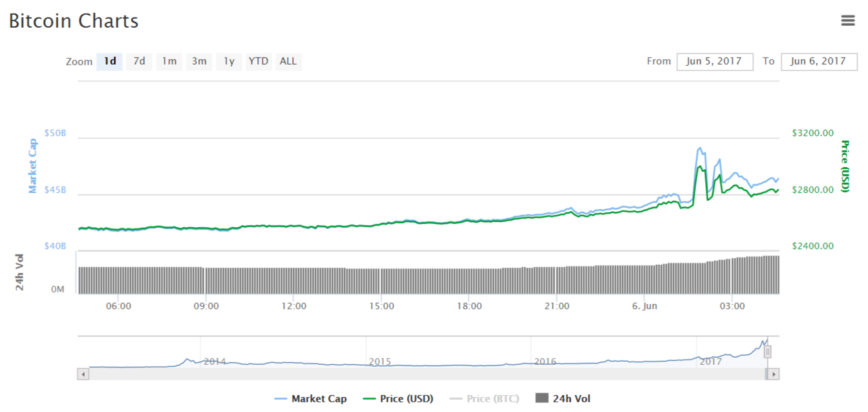
Task: Click the navigator horizontal scrollbar track
Action: (427, 374)
